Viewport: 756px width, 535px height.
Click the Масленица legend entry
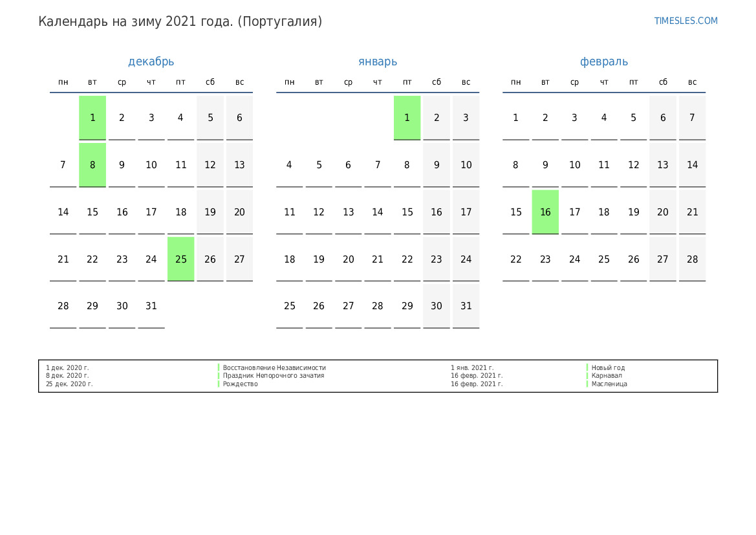[x=609, y=384]
